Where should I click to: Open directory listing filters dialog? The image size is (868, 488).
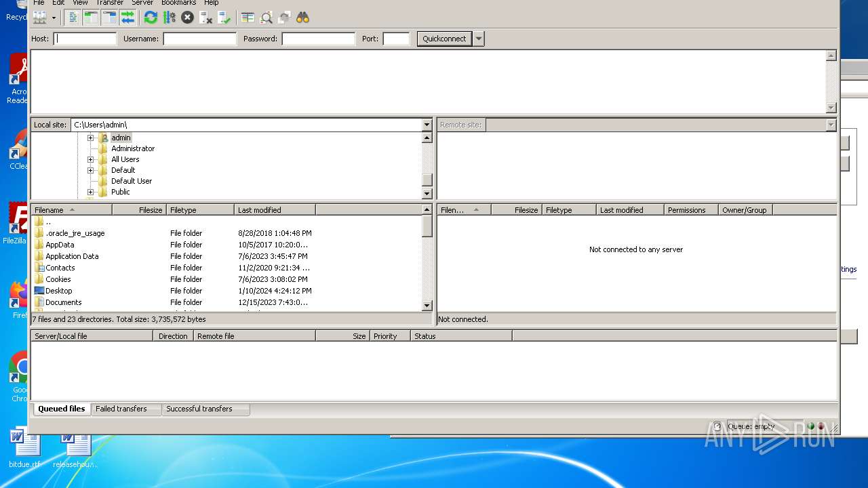point(248,18)
